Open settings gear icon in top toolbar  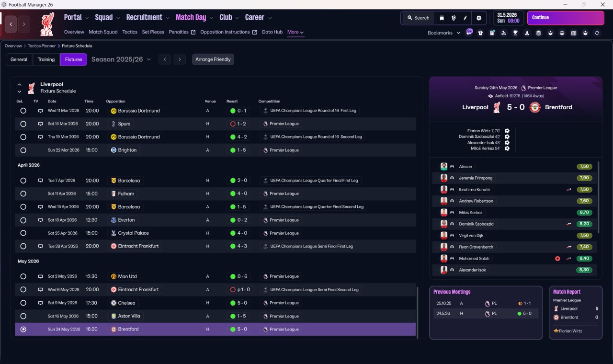pyautogui.click(x=478, y=18)
